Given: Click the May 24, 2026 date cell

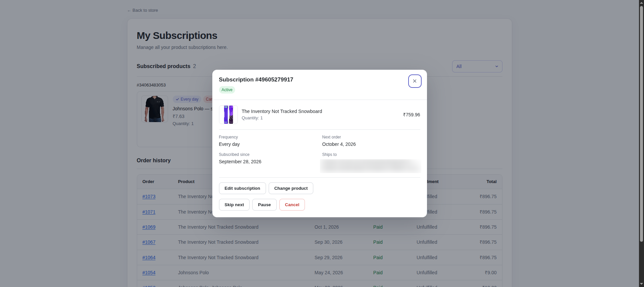Looking at the screenshot, I should pyautogui.click(x=329, y=273).
